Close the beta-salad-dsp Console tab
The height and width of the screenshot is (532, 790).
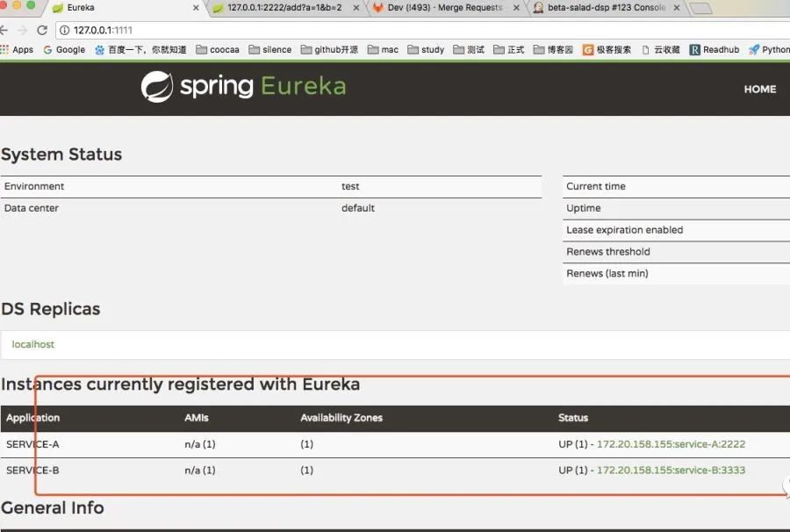coord(677,8)
